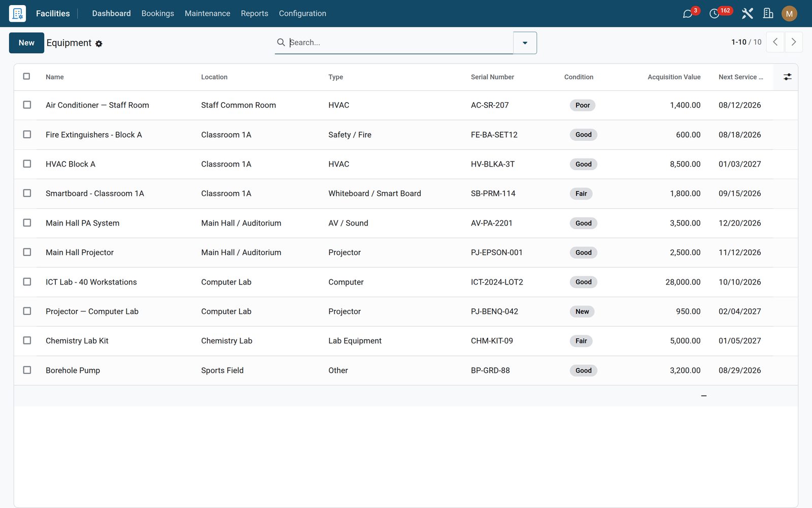This screenshot has height=508, width=812.
Task: Open the optional columns adjust icon
Action: [787, 77]
